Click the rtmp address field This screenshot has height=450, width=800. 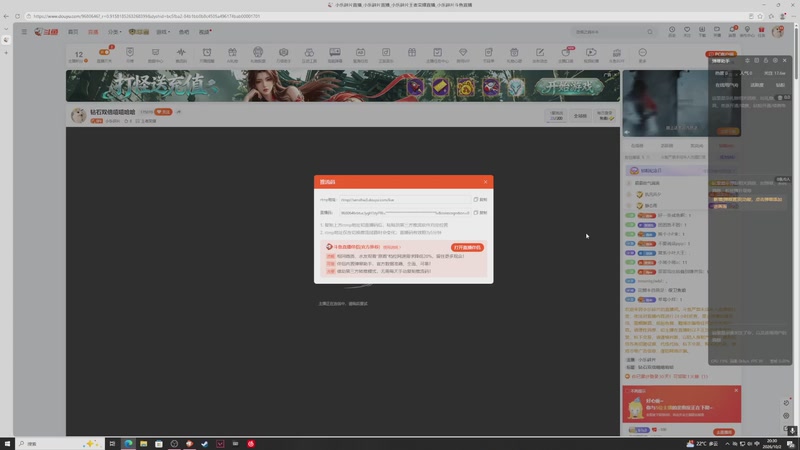click(405, 199)
